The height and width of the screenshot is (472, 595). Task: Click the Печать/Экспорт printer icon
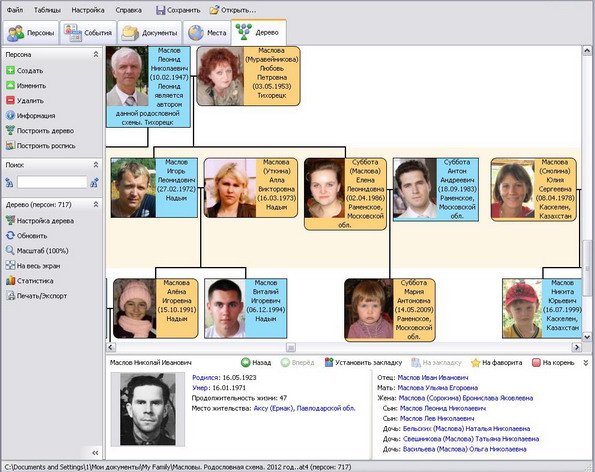click(x=11, y=296)
